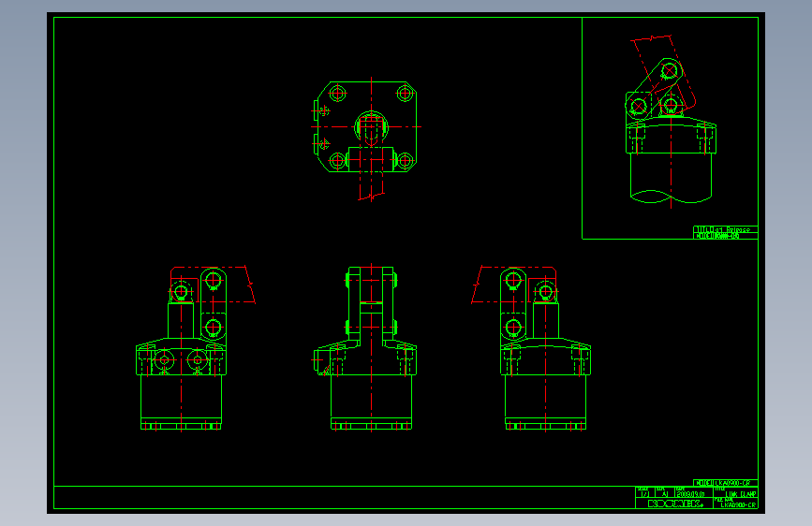Select the bottom-right mounting hole in plan view
This screenshot has width=812, height=526.
[405, 161]
